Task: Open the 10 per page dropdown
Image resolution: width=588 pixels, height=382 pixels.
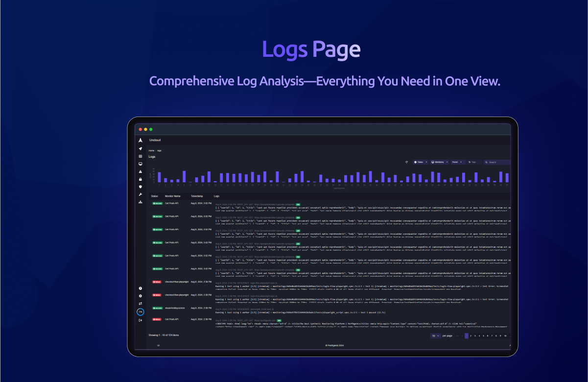Action: click(x=435, y=336)
